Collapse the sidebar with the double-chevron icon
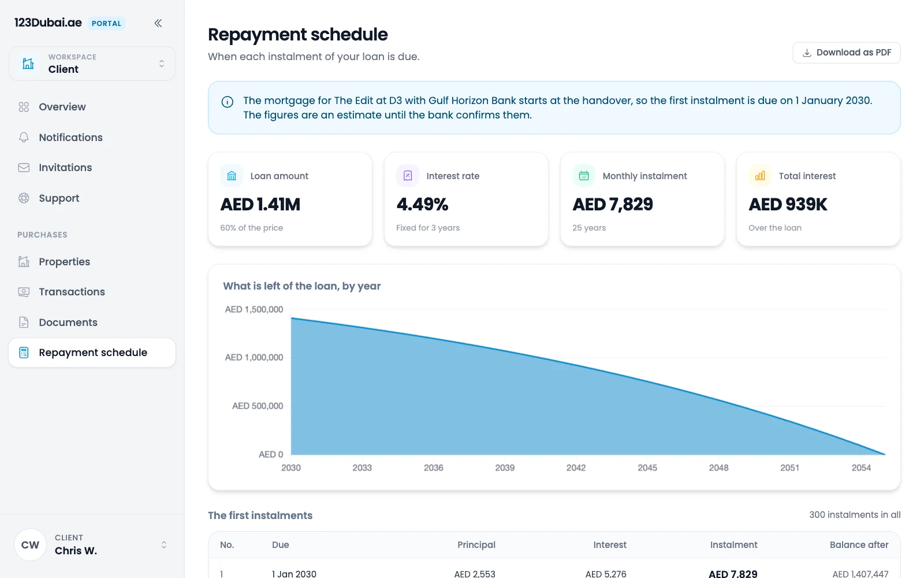Viewport: 924px width, 578px height. [x=158, y=23]
